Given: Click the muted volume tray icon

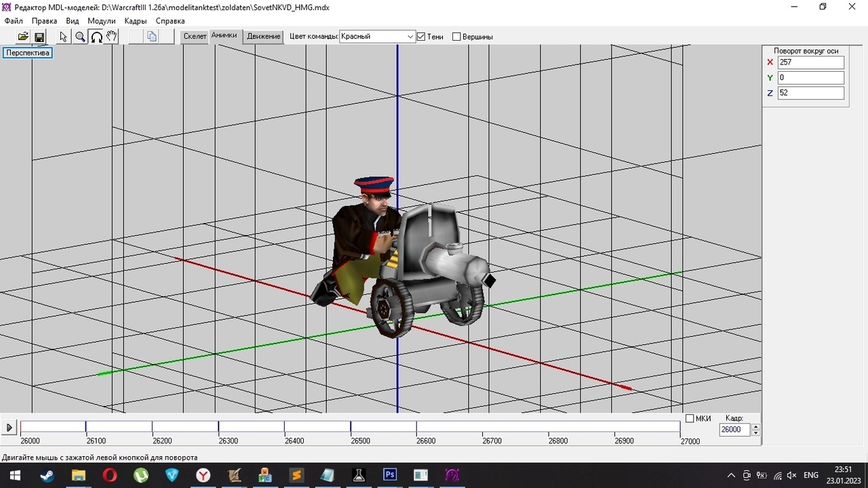Looking at the screenshot, I should coord(791,475).
